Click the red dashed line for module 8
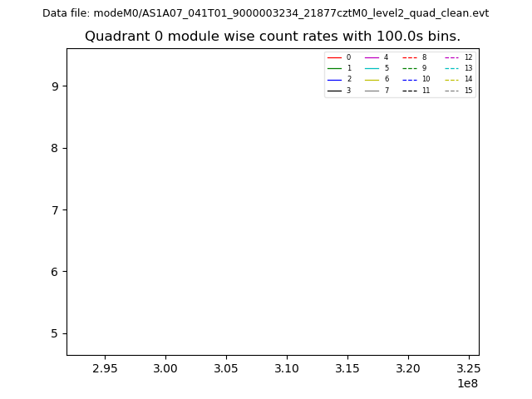This screenshot has width=532, height=399. click(x=409, y=57)
